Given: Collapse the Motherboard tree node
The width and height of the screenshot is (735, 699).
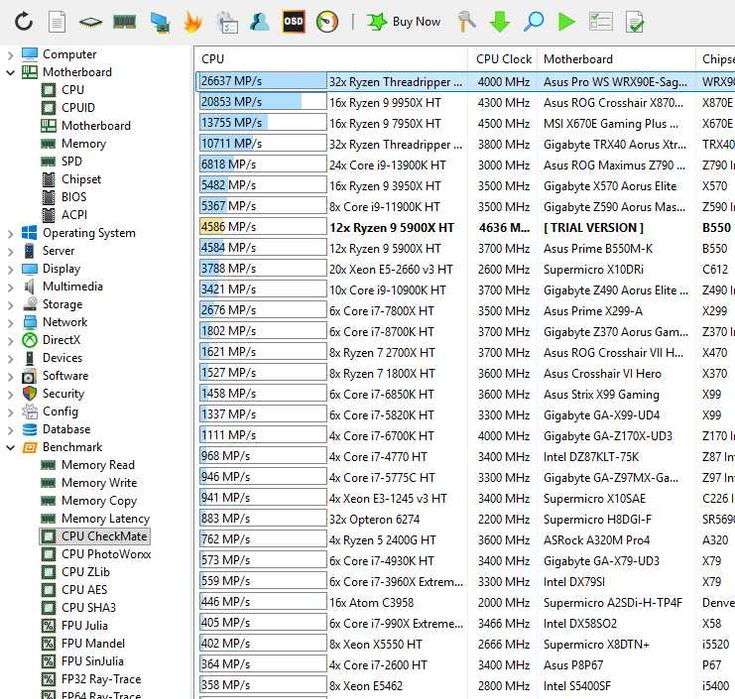Looking at the screenshot, I should pyautogui.click(x=10, y=73).
